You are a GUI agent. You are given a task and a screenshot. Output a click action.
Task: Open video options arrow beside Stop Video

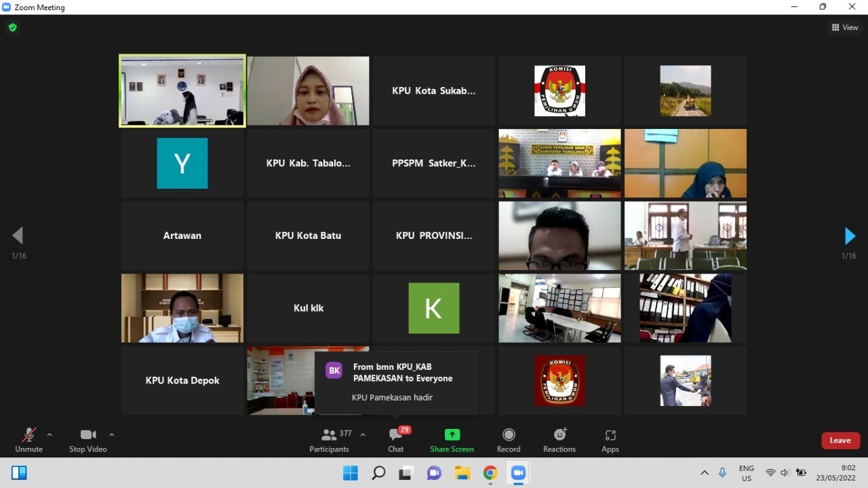click(x=112, y=434)
